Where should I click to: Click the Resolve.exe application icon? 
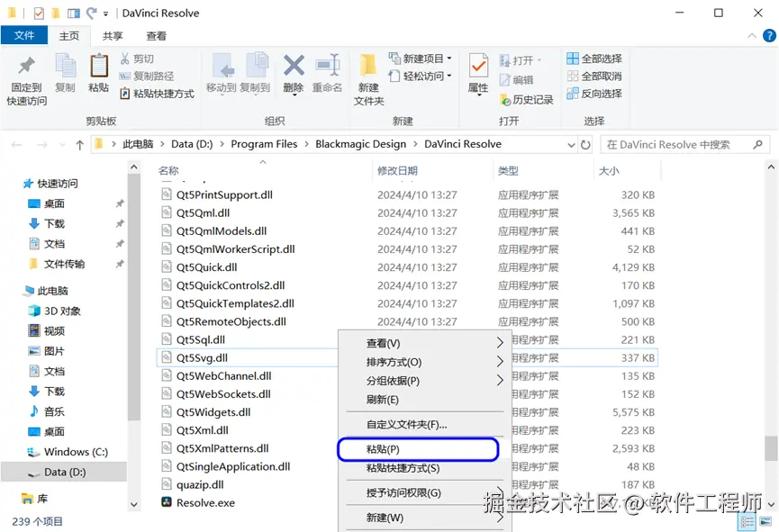coord(167,502)
